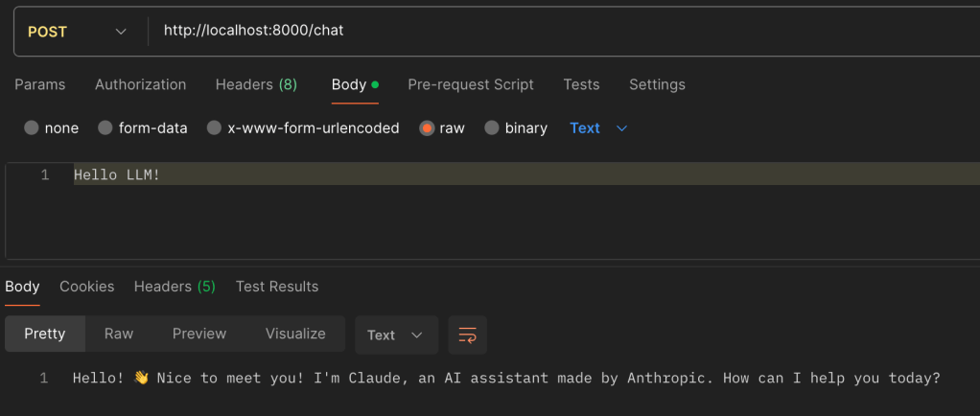Go to the Tests tab
This screenshot has height=416, width=980.
(x=581, y=84)
